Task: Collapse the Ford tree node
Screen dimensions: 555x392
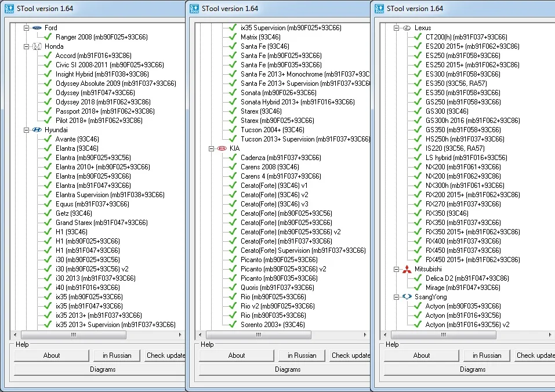Action: click(x=26, y=28)
